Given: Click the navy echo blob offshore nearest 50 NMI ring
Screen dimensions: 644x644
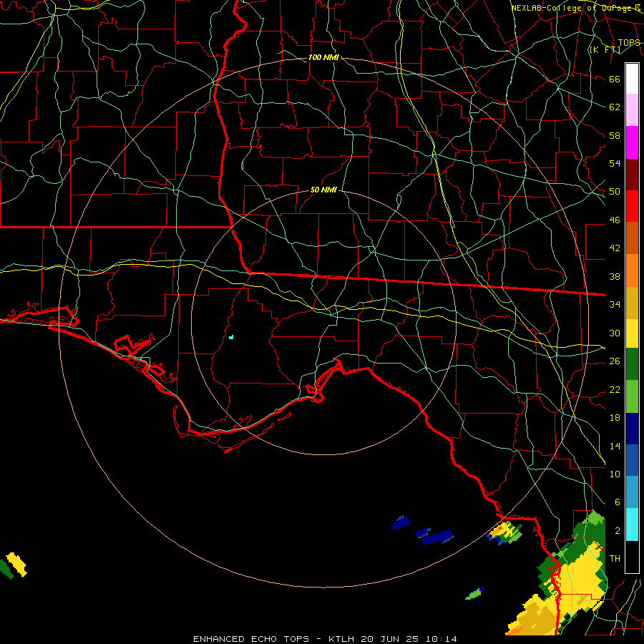Looking at the screenshot, I should coord(401,522).
